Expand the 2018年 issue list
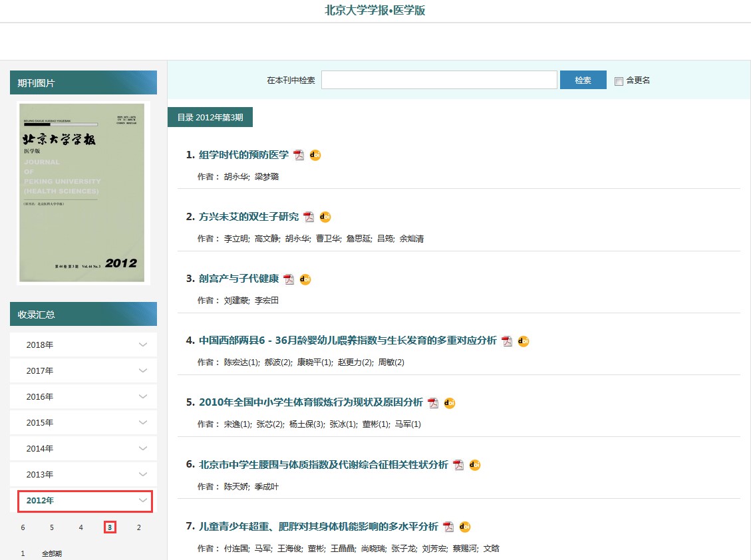Screen dimensions: 751x560 (x=83, y=345)
